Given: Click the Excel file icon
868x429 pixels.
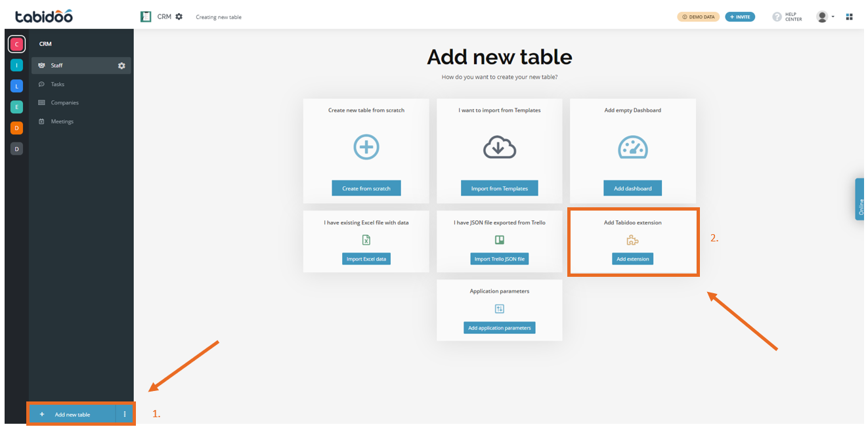Looking at the screenshot, I should [366, 240].
